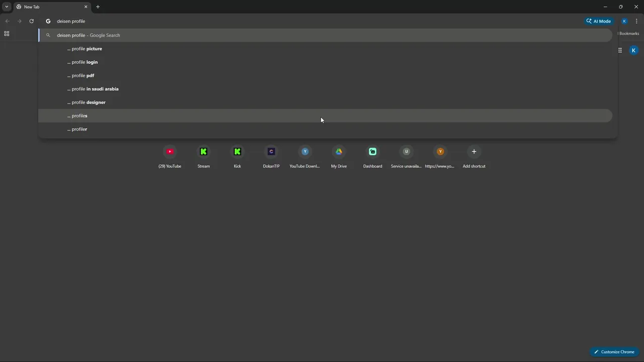The image size is (644, 362).
Task: Choose the "profile picture" suggestion
Action: coord(325,49)
